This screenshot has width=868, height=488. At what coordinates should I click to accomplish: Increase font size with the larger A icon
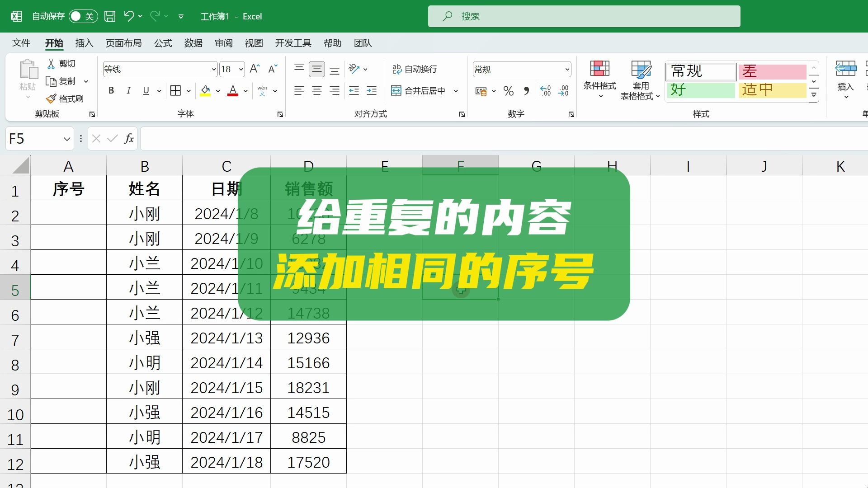[255, 69]
